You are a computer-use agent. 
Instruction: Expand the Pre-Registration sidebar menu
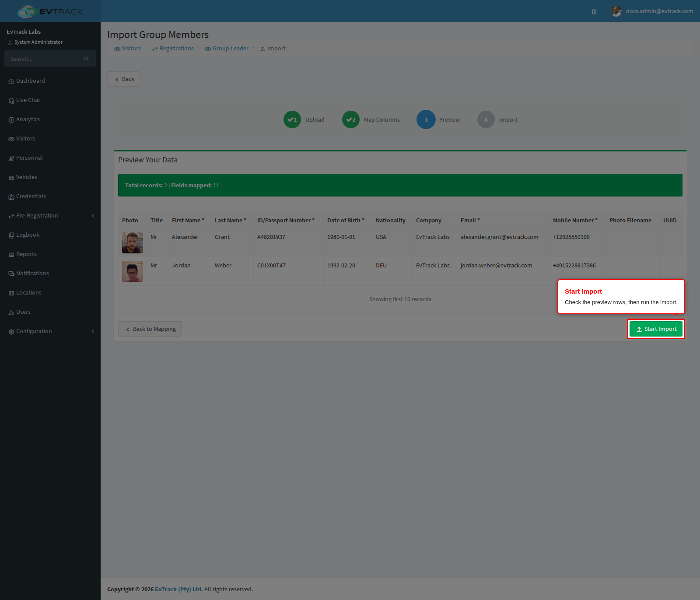[50, 216]
